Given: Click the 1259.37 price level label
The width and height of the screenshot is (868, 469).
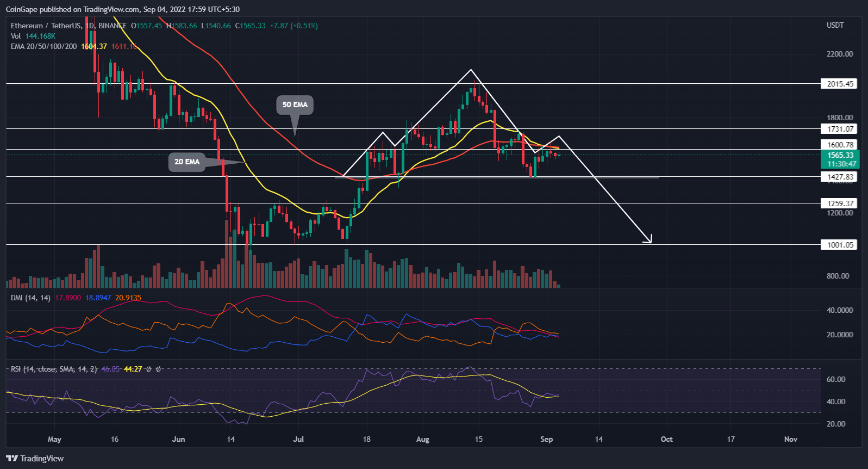Looking at the screenshot, I should pyautogui.click(x=840, y=203).
